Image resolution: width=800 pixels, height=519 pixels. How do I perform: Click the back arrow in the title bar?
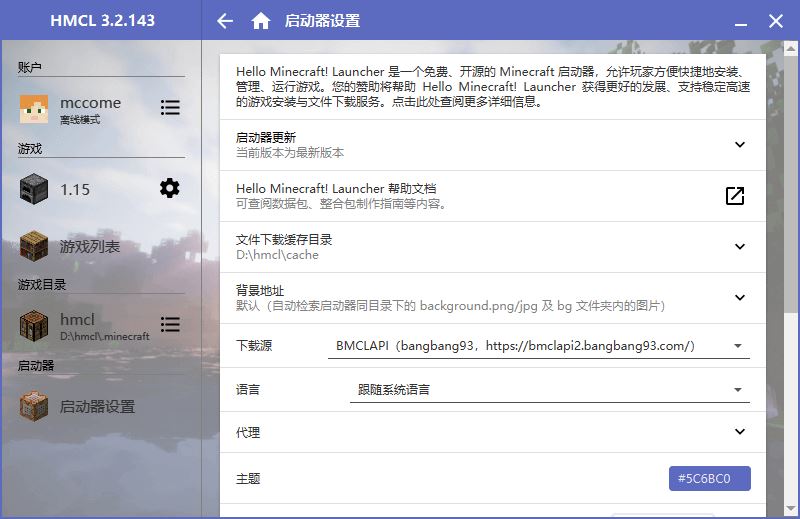tap(225, 21)
